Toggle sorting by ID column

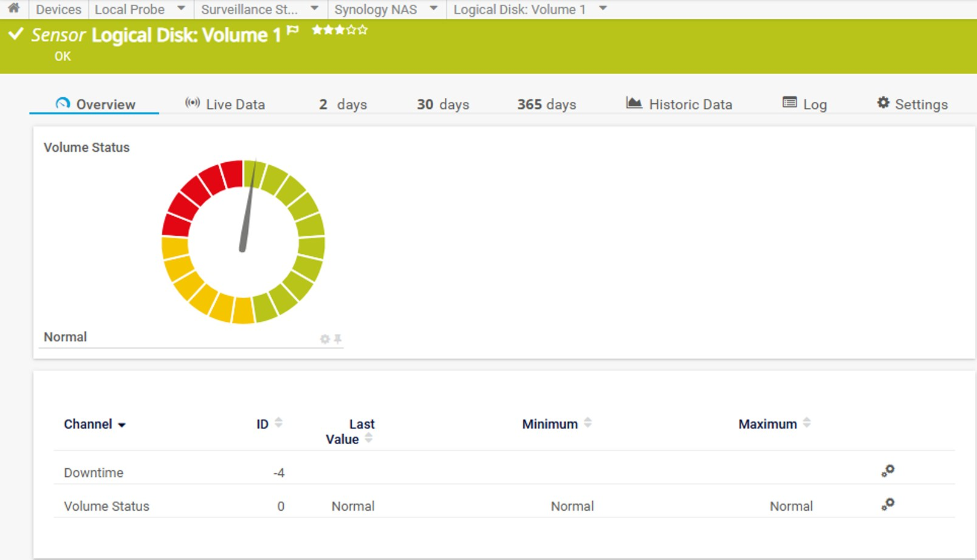(x=263, y=424)
